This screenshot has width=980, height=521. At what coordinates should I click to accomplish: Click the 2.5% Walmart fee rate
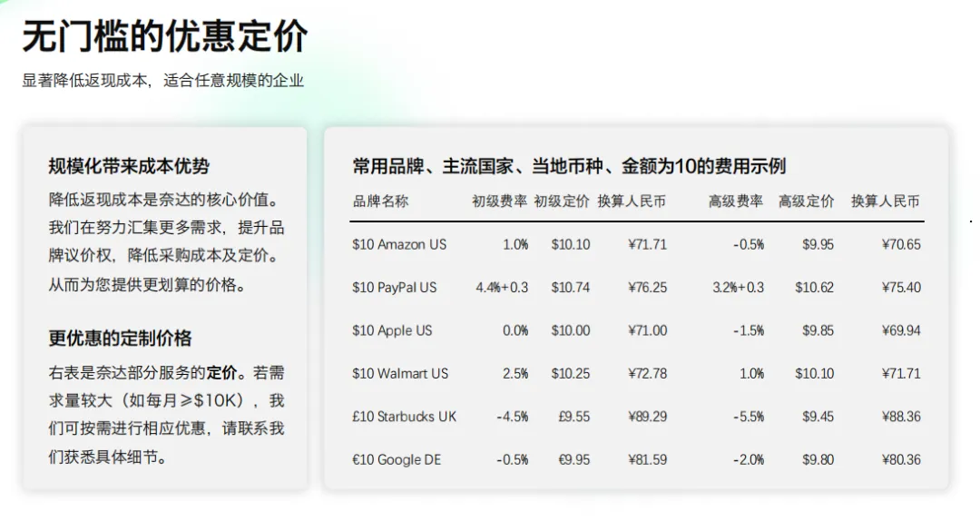click(x=515, y=374)
